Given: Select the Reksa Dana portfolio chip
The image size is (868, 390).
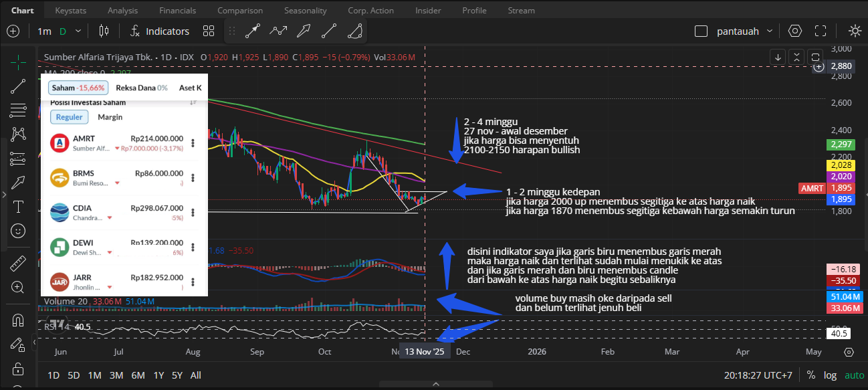Looking at the screenshot, I should coord(141,88).
